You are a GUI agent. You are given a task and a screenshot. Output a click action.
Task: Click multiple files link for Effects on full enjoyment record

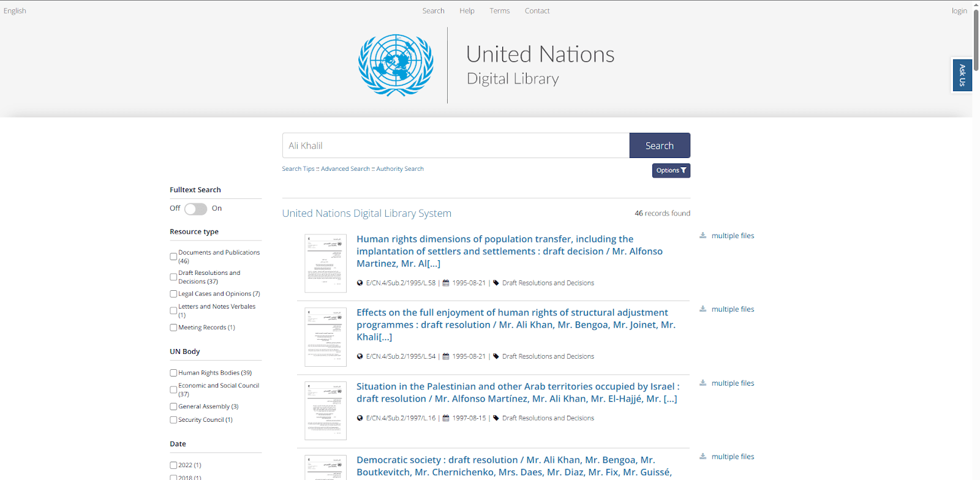tap(733, 309)
